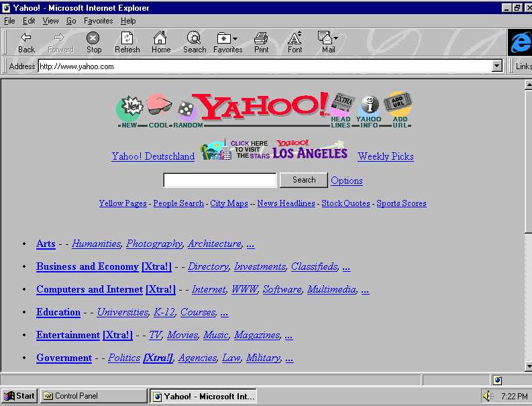
Task: Open the Yahoo Info icon
Action: 369,111
